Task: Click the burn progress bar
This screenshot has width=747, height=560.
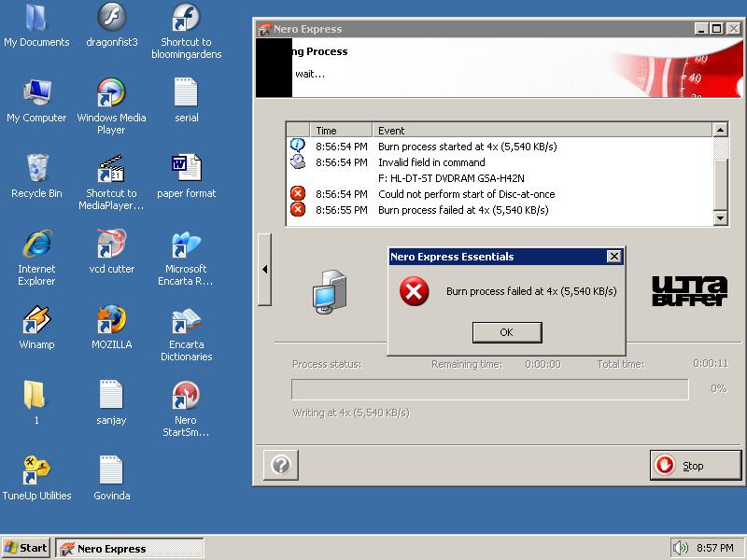Action: (x=489, y=389)
